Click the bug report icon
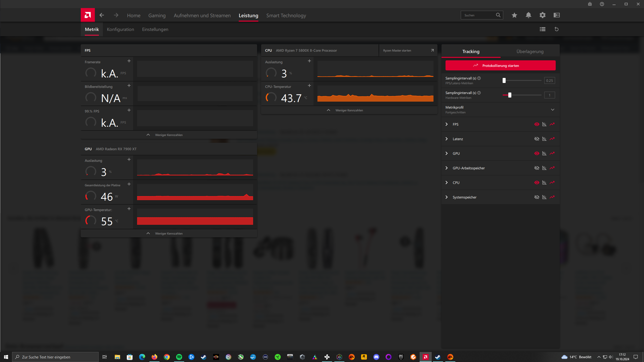The width and height of the screenshot is (644, 362). [x=590, y=4]
